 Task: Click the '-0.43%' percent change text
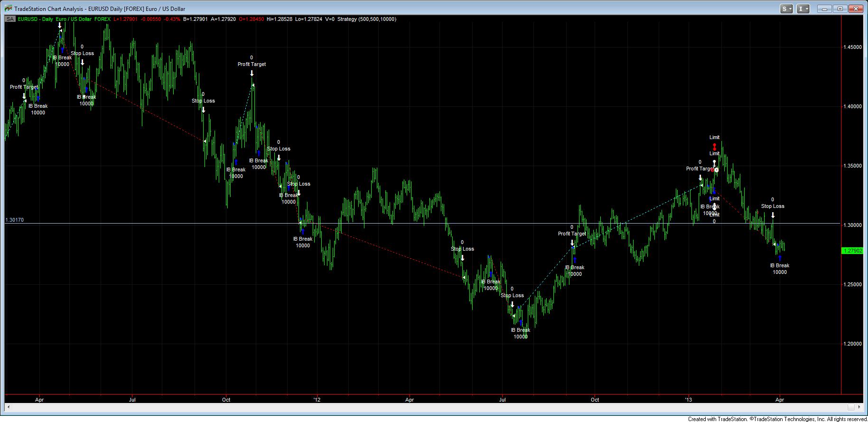(x=172, y=19)
